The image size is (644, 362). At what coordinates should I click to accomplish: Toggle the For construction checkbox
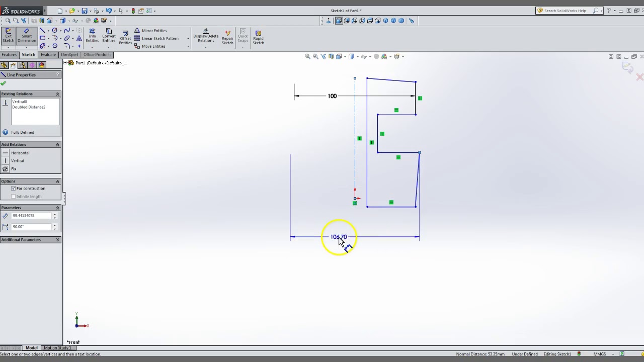pos(14,189)
